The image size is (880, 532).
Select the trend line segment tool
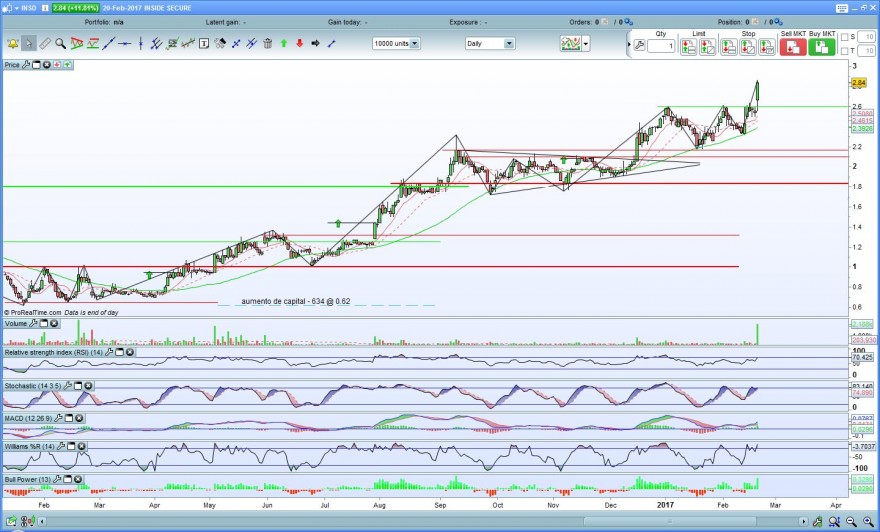109,43
